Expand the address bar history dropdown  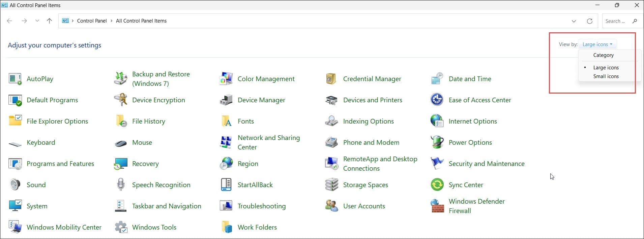pyautogui.click(x=574, y=21)
